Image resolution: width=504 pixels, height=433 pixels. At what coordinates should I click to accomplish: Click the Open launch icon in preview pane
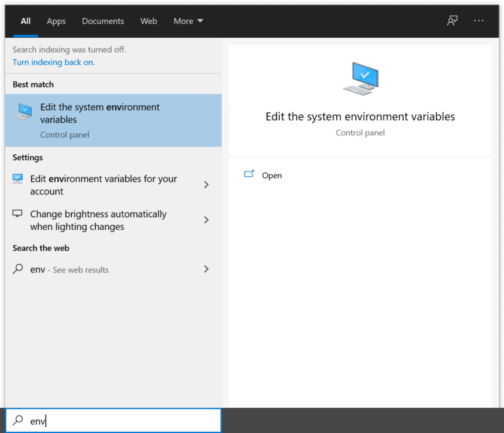click(x=249, y=174)
